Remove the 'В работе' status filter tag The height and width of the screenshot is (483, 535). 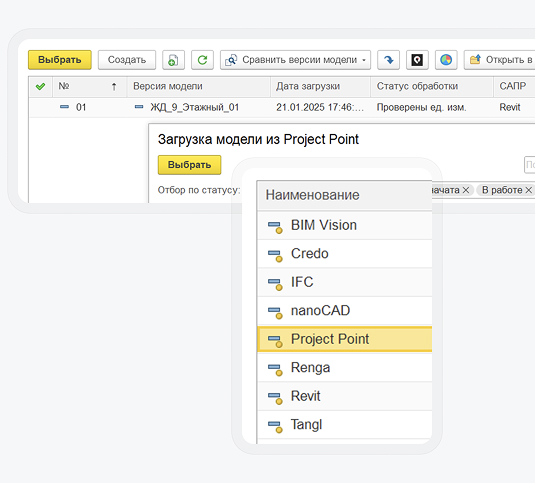(529, 190)
